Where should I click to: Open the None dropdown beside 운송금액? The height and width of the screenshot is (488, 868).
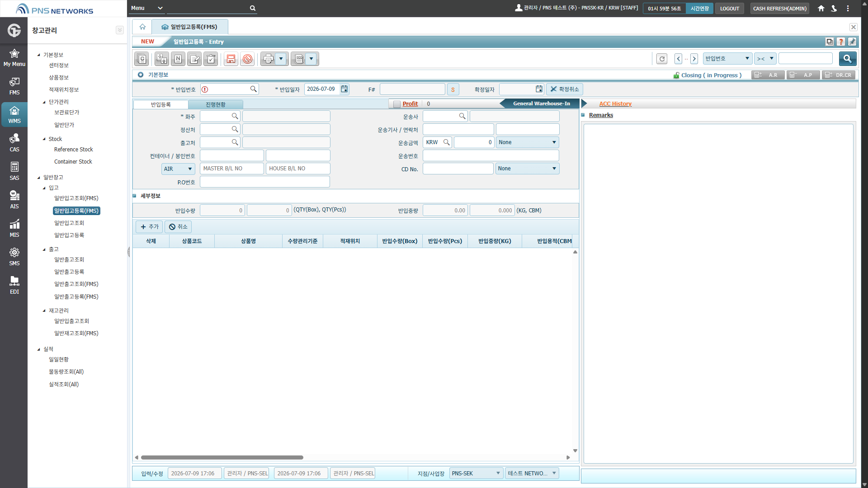(527, 142)
